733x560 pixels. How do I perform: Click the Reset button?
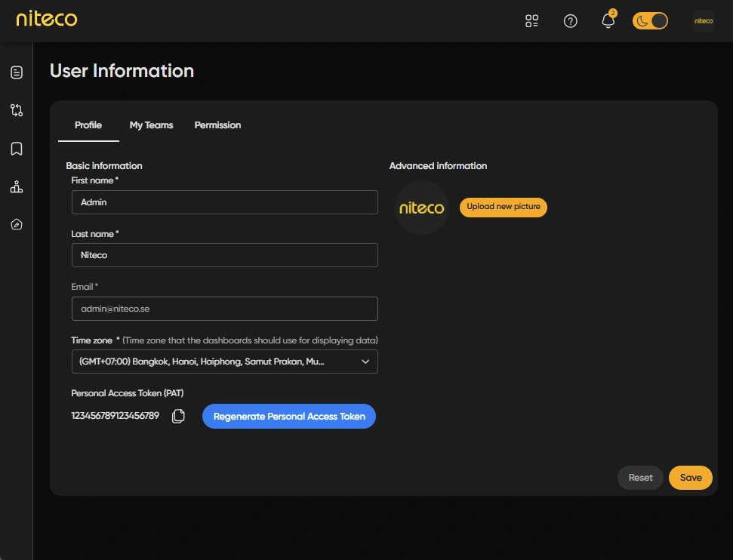pos(640,478)
